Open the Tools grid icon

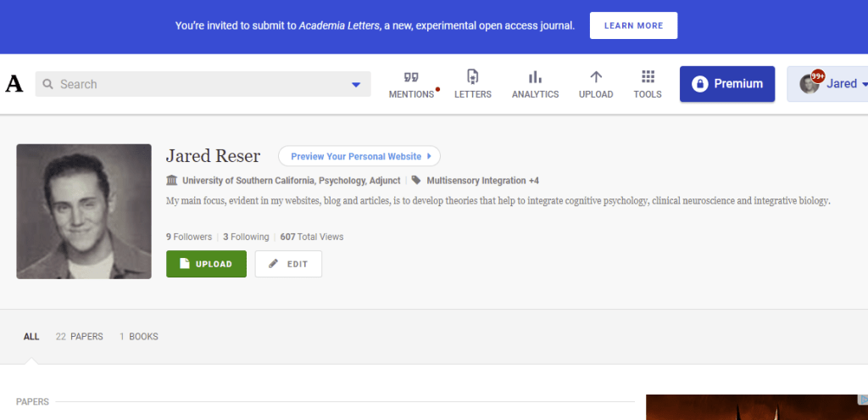648,76
